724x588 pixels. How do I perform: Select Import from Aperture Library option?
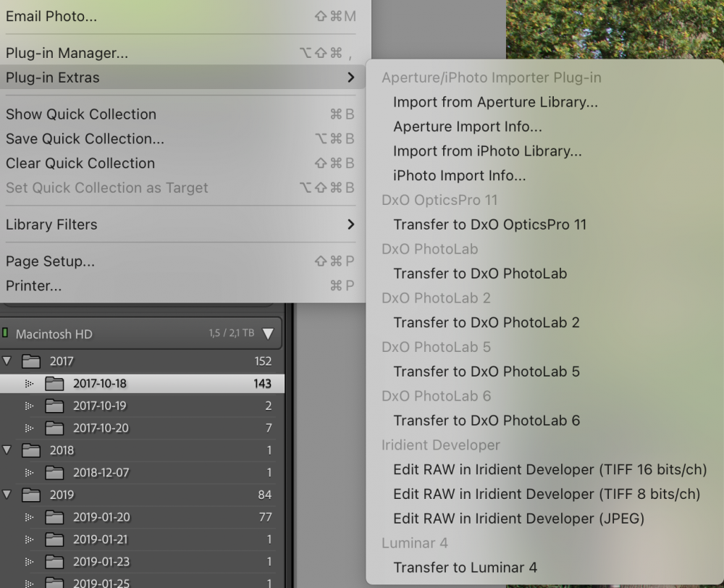coord(495,102)
